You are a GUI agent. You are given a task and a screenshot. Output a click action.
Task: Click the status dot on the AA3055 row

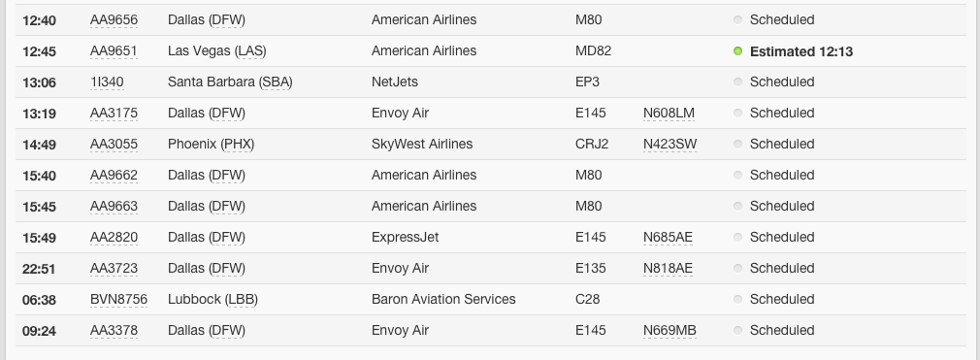coord(737,144)
